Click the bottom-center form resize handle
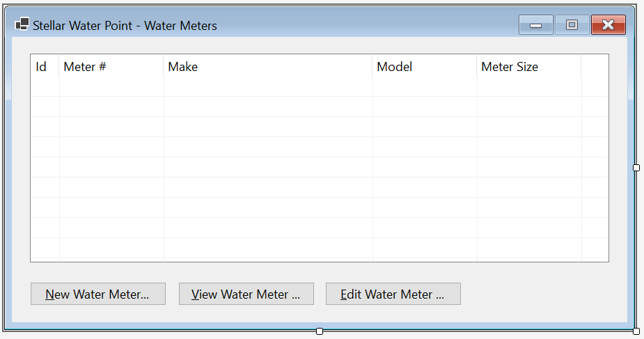 click(x=320, y=331)
